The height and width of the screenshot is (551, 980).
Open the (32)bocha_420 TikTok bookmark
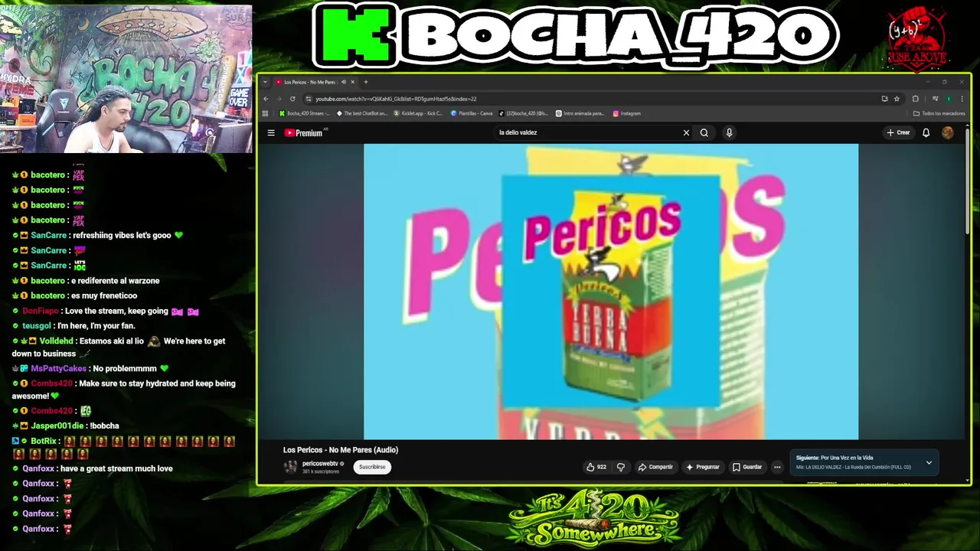coord(524,113)
